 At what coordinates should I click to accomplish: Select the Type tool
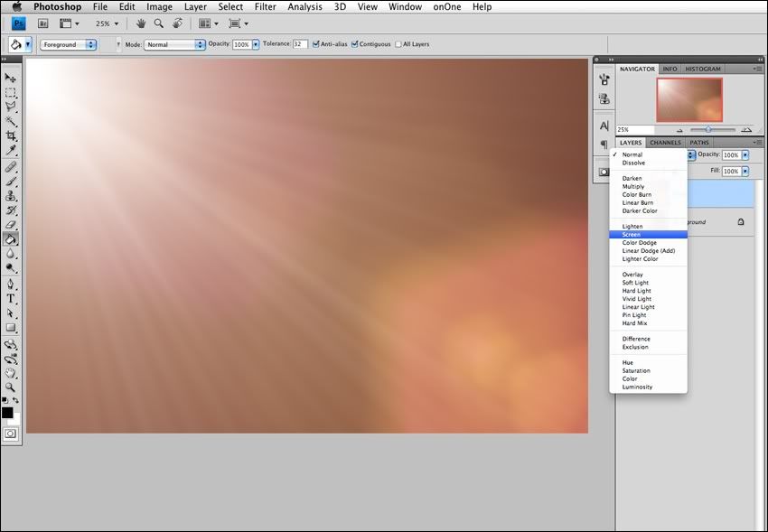pyautogui.click(x=10, y=299)
